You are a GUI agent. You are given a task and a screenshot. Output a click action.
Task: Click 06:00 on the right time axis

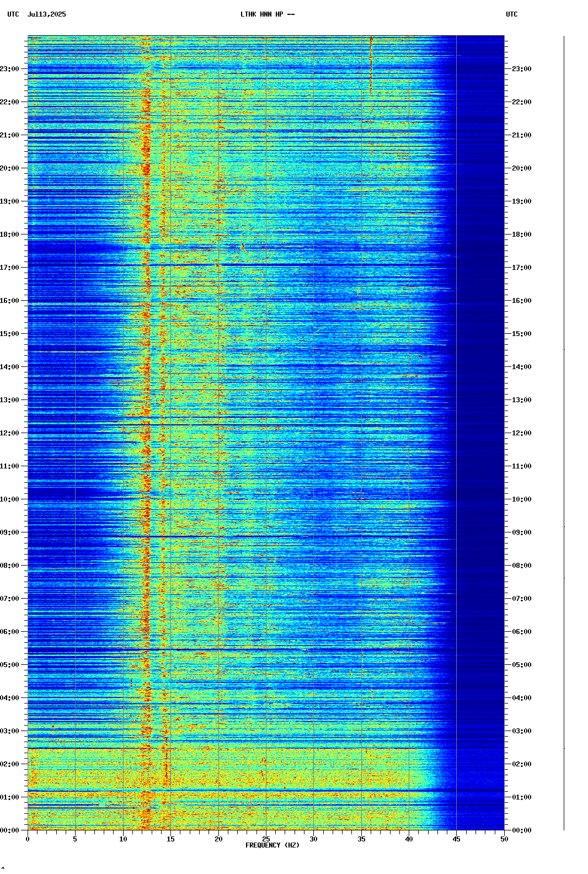(522, 632)
